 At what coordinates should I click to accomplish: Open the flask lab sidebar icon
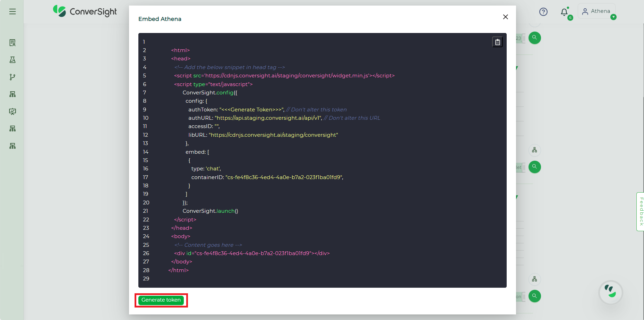(x=12, y=60)
